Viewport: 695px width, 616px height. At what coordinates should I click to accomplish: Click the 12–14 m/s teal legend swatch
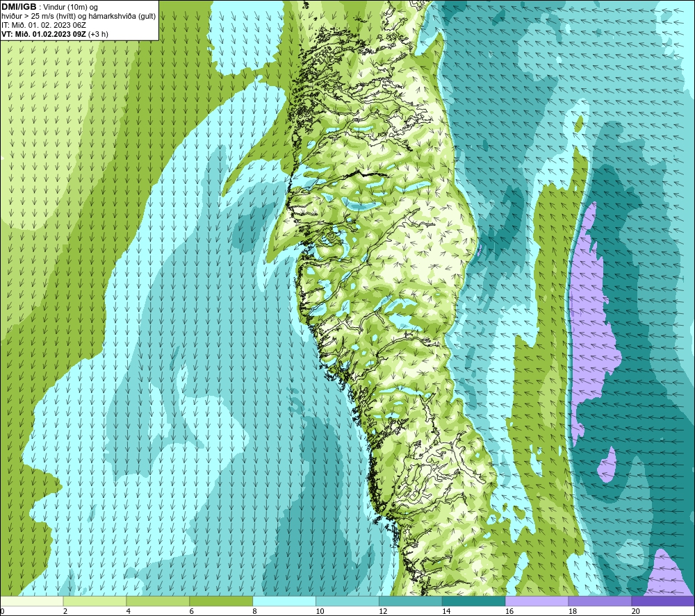click(x=411, y=601)
